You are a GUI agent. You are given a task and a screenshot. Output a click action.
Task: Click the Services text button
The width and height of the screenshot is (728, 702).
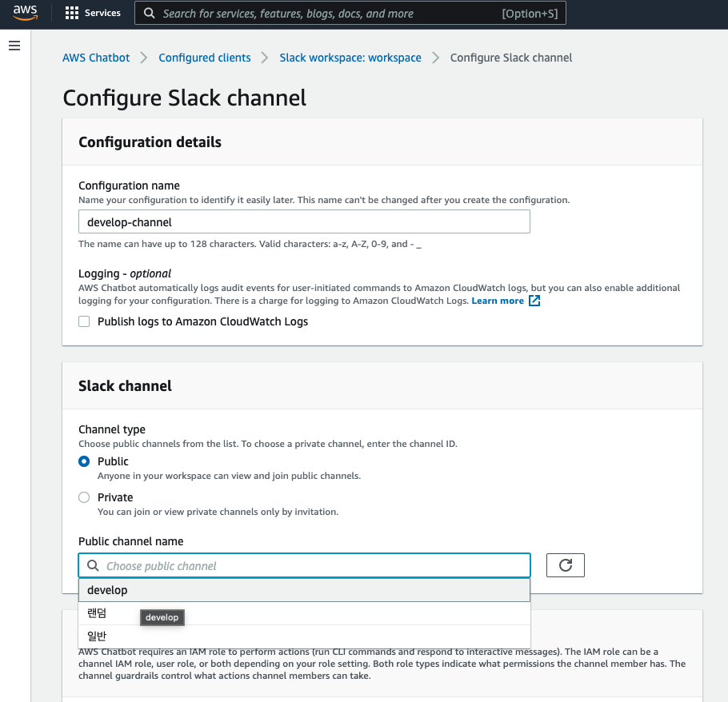(x=102, y=13)
